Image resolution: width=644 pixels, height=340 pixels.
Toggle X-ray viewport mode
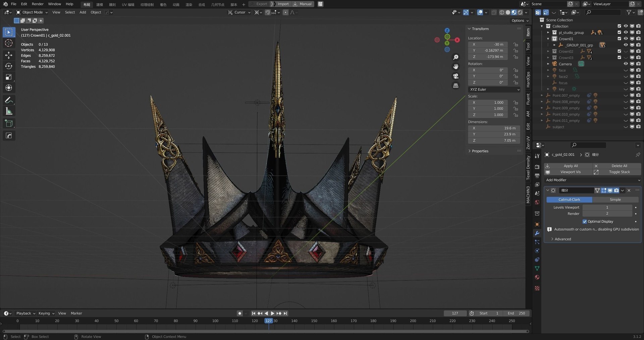tap(494, 12)
